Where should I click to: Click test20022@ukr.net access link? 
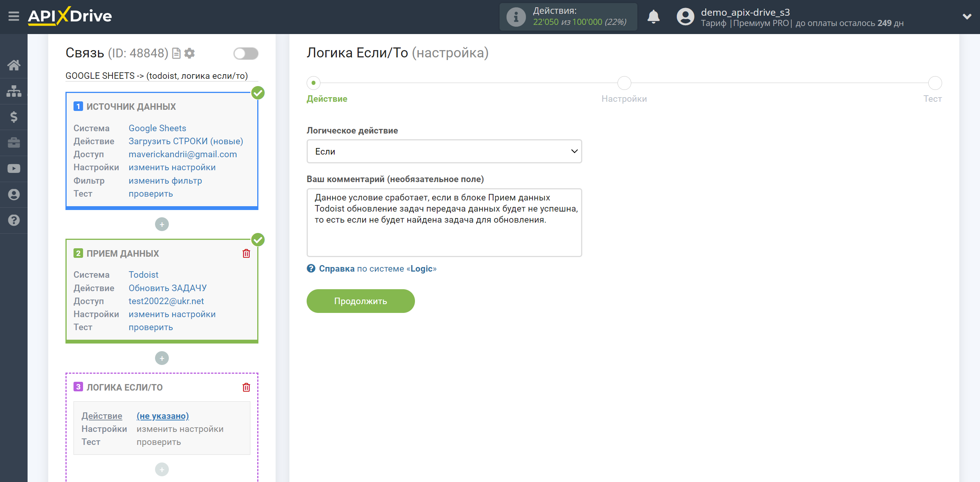[x=166, y=301]
